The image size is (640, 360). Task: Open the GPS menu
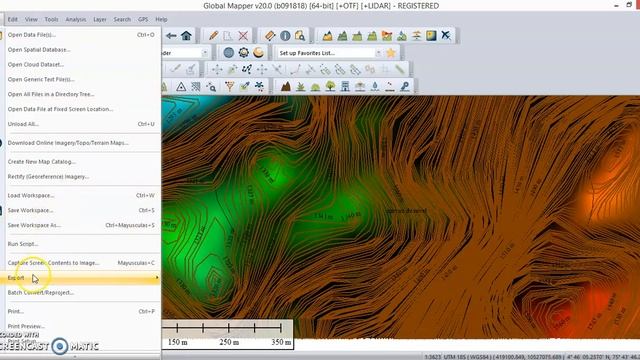[x=143, y=19]
